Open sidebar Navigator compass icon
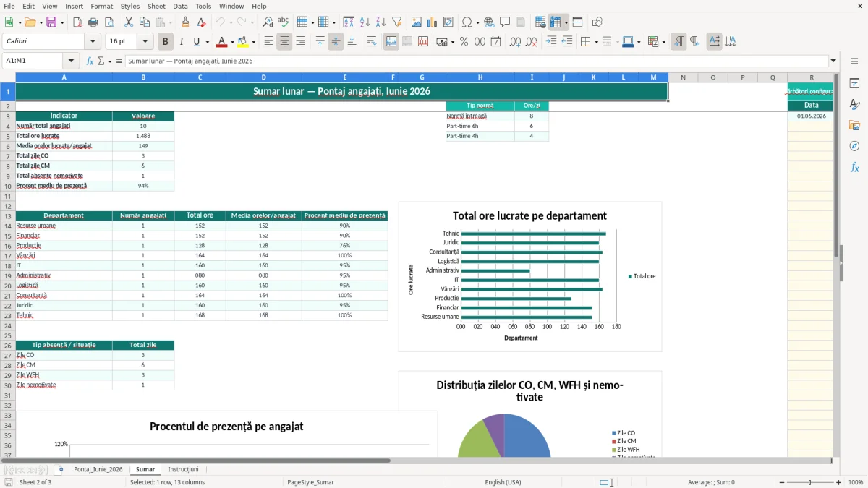This screenshot has width=868, height=488. pyautogui.click(x=854, y=146)
